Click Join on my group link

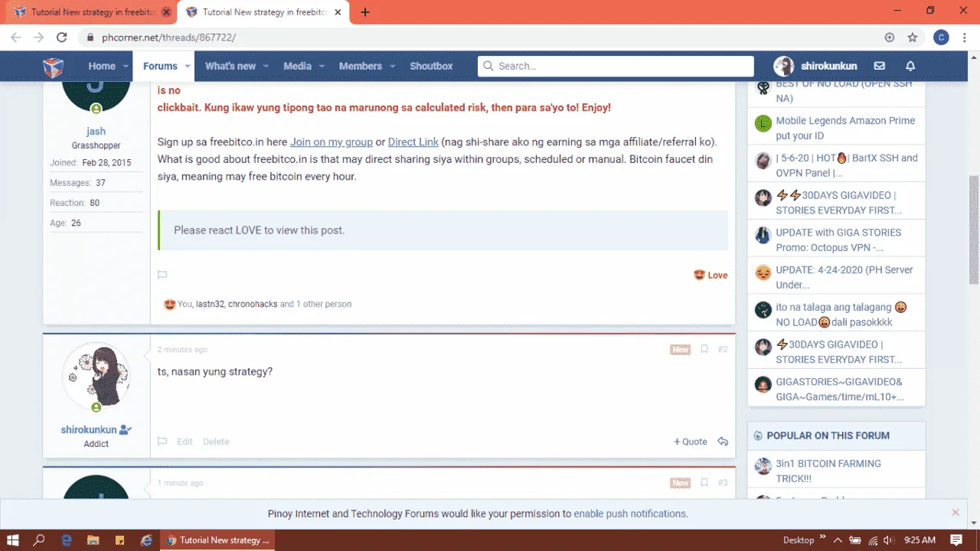tap(332, 142)
